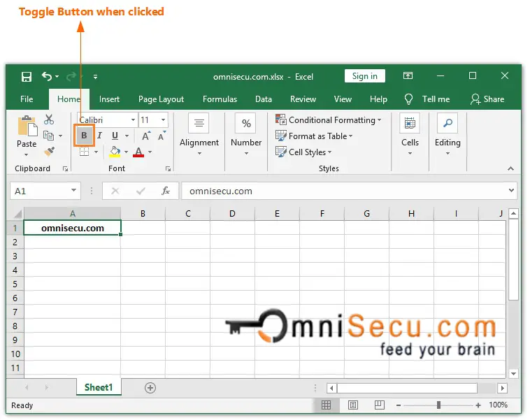The width and height of the screenshot is (530, 420).
Task: Open Font settings dialog launcher
Action: point(168,168)
